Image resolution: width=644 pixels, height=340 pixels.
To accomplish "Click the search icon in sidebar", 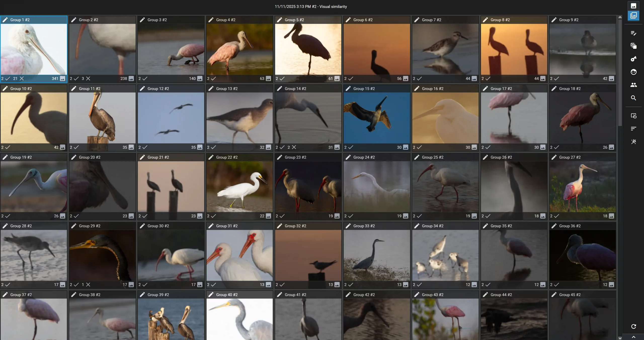I will 634,98.
